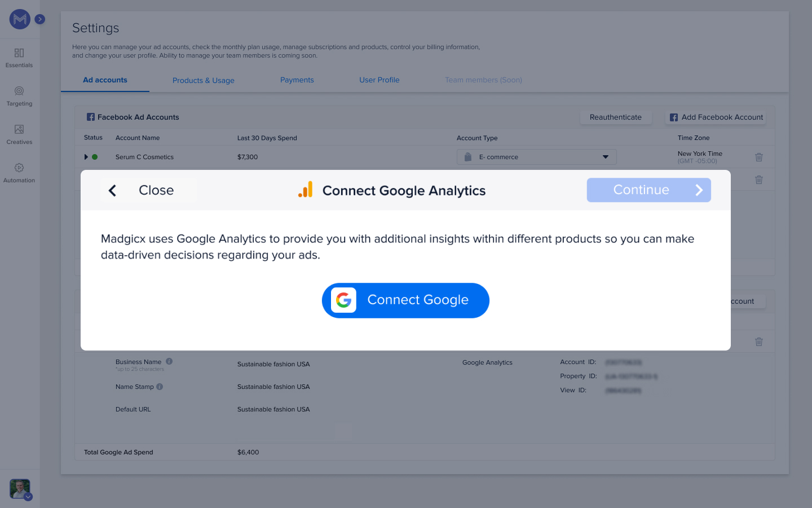Open the user avatar menu

click(20, 489)
